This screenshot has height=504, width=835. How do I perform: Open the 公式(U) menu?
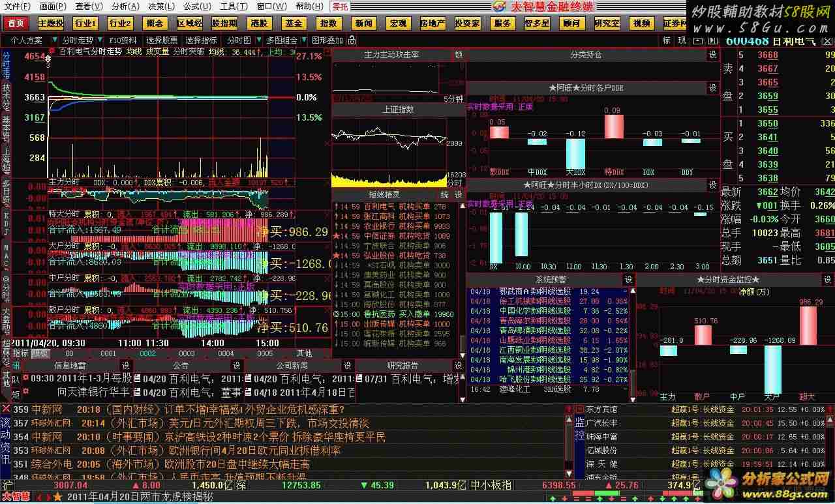pyautogui.click(x=197, y=7)
